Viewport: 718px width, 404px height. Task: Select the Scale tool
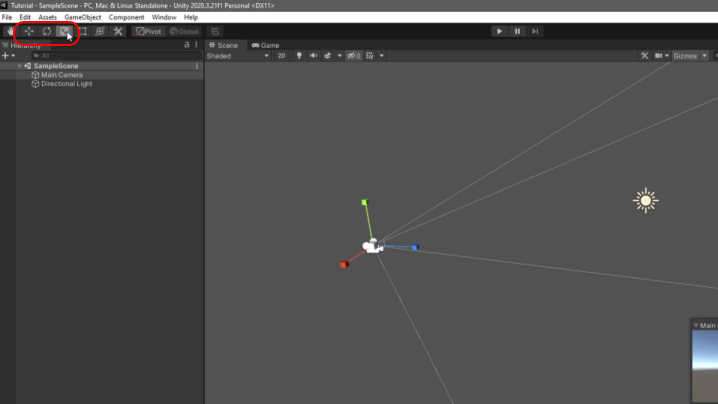(x=64, y=31)
